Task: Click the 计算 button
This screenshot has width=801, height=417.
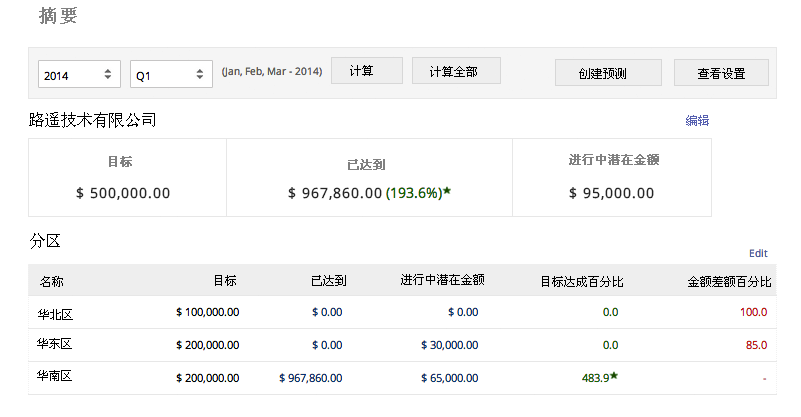Action: (366, 71)
